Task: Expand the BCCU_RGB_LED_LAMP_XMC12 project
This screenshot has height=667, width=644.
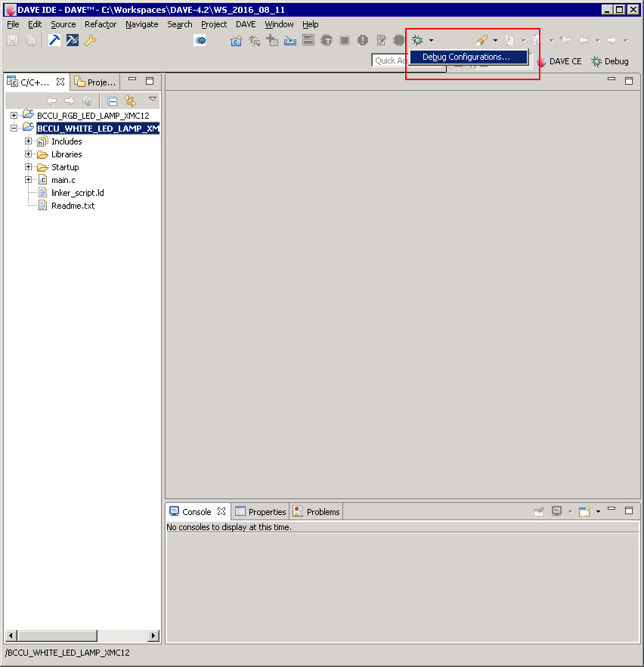Action: click(x=14, y=115)
